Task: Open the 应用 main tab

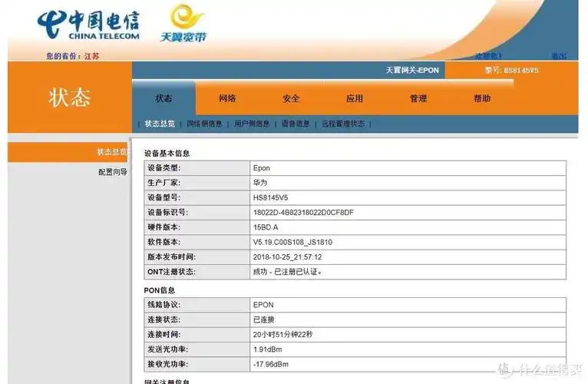Action: 355,99
